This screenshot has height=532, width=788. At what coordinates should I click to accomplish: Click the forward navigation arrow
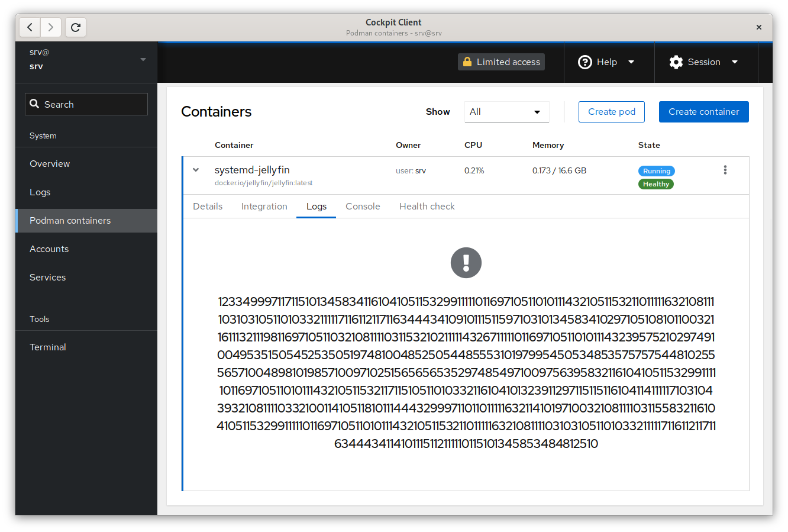[51, 27]
